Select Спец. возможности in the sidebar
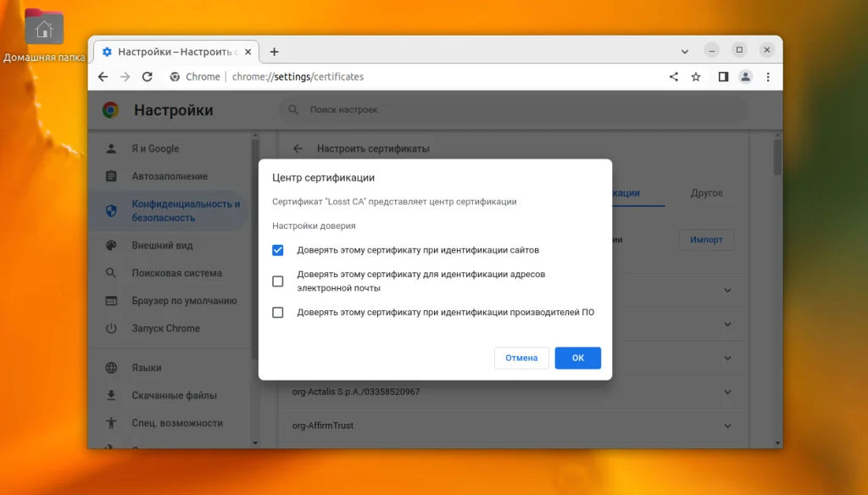The height and width of the screenshot is (495, 868). (111, 423)
